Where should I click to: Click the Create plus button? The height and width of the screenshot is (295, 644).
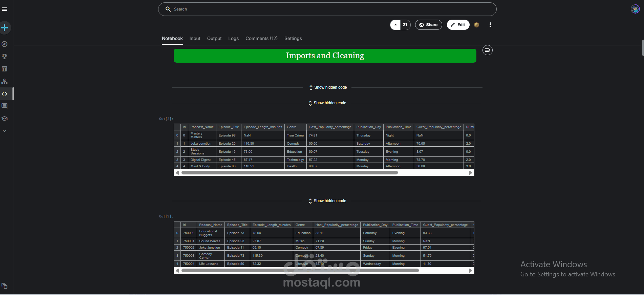pos(4,28)
